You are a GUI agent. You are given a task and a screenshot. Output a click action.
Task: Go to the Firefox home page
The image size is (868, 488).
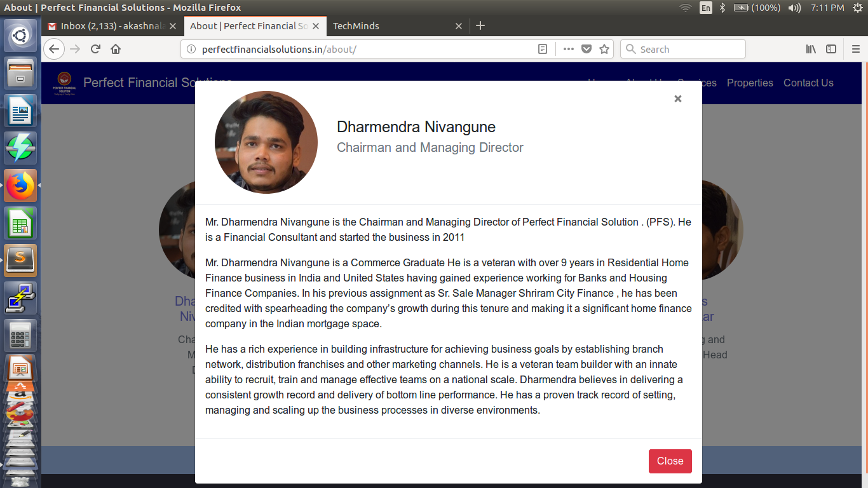coord(116,49)
